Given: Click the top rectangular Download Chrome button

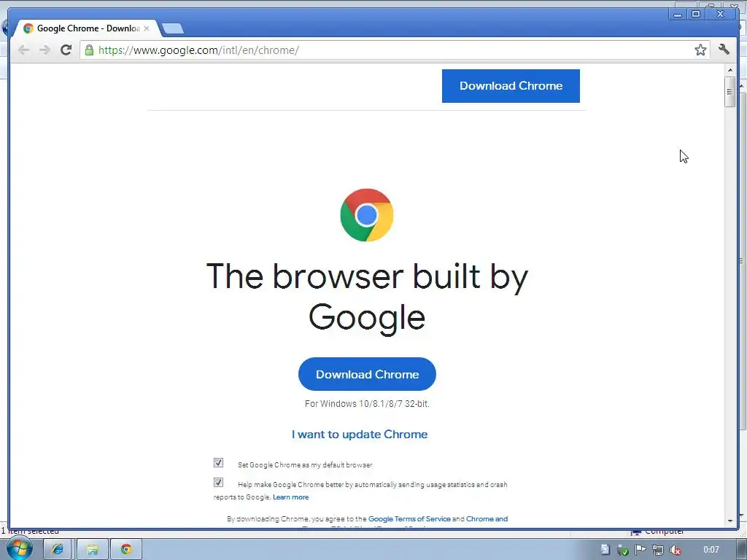Looking at the screenshot, I should (511, 86).
